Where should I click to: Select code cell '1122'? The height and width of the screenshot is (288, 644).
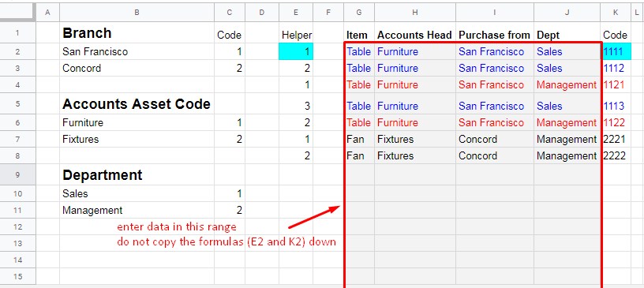pos(616,122)
